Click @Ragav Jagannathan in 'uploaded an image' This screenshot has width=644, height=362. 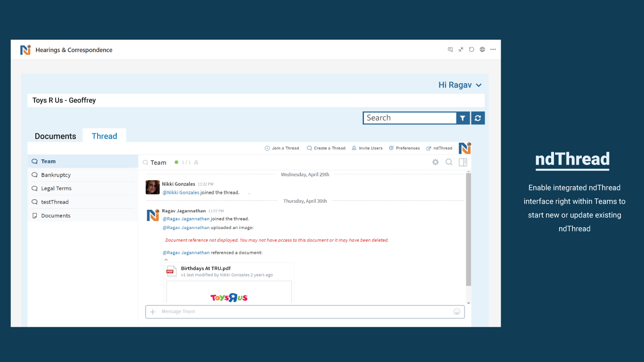(186, 227)
